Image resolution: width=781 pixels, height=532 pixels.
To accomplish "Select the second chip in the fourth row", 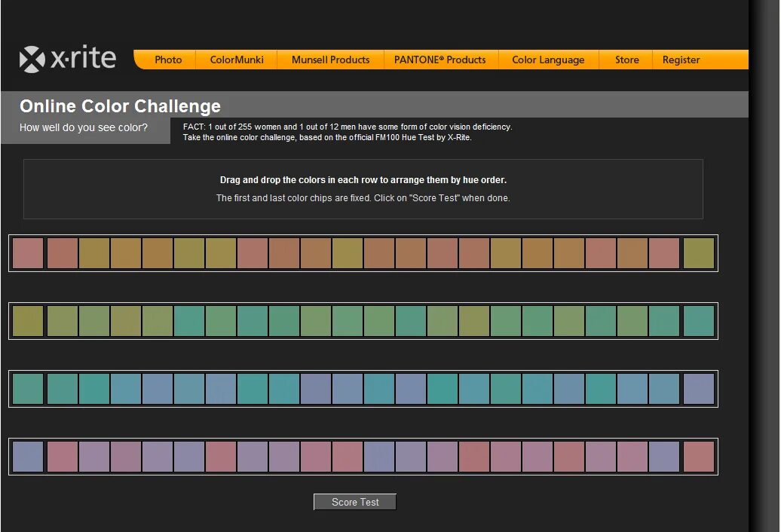I will click(x=63, y=457).
